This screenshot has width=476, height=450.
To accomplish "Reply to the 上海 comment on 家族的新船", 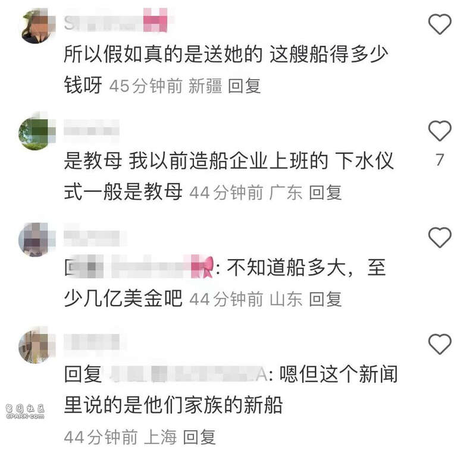I will (199, 437).
